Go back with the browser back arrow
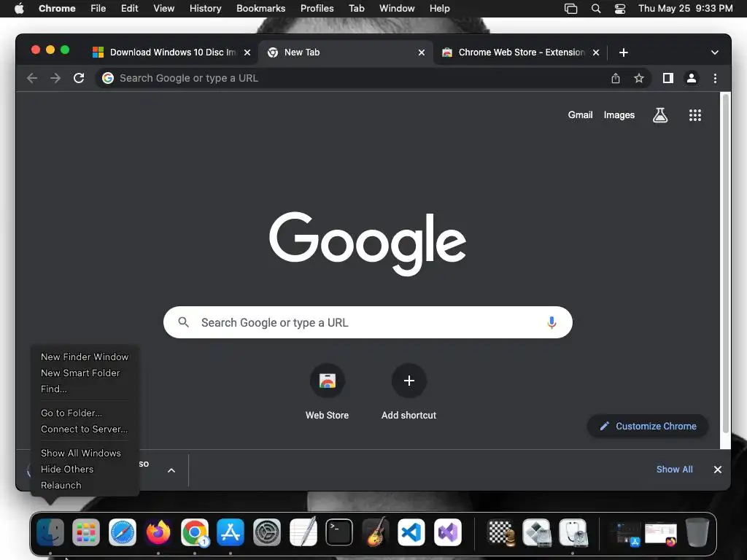 click(32, 78)
